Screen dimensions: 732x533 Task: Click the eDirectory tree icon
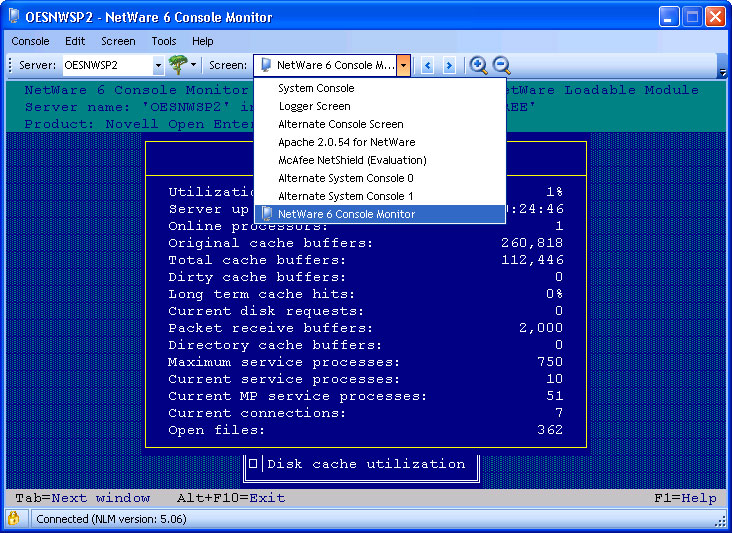coord(178,65)
